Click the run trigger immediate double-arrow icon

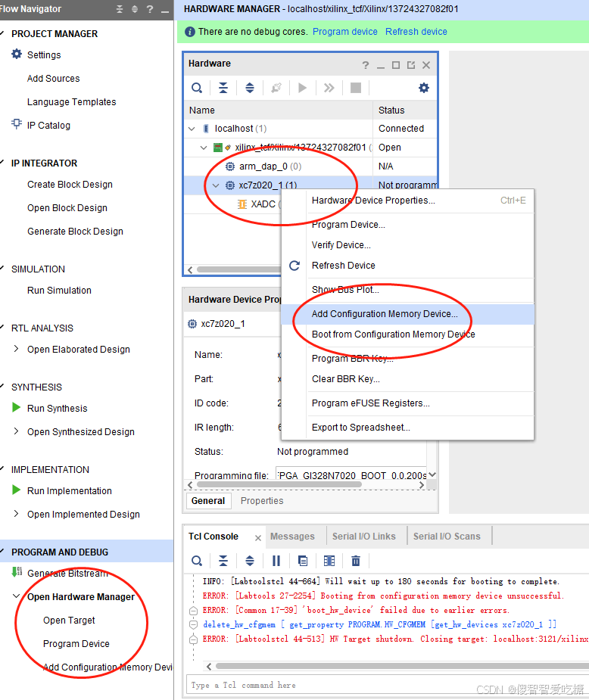point(329,88)
